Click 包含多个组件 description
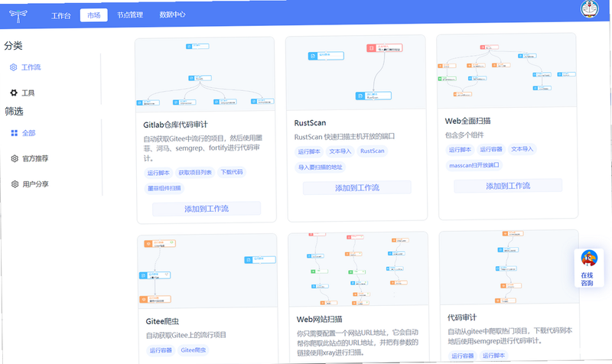The height and width of the screenshot is (364, 612). point(464,135)
